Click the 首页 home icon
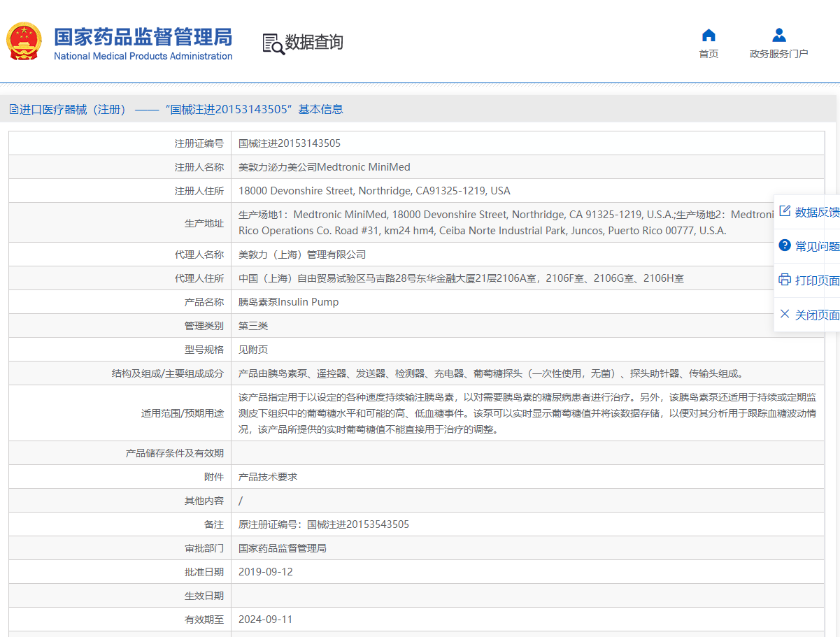Image resolution: width=840 pixels, height=637 pixels. point(709,35)
